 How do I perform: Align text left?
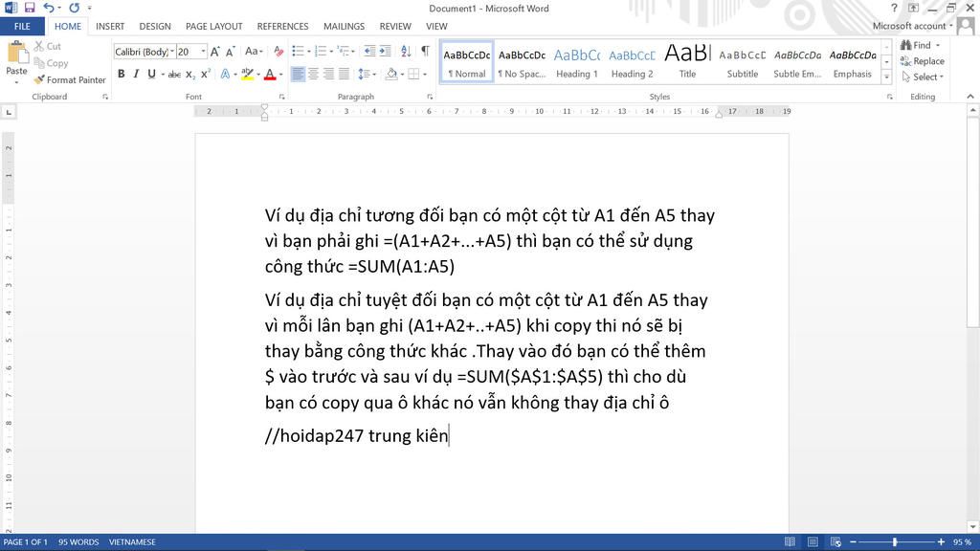tap(299, 74)
